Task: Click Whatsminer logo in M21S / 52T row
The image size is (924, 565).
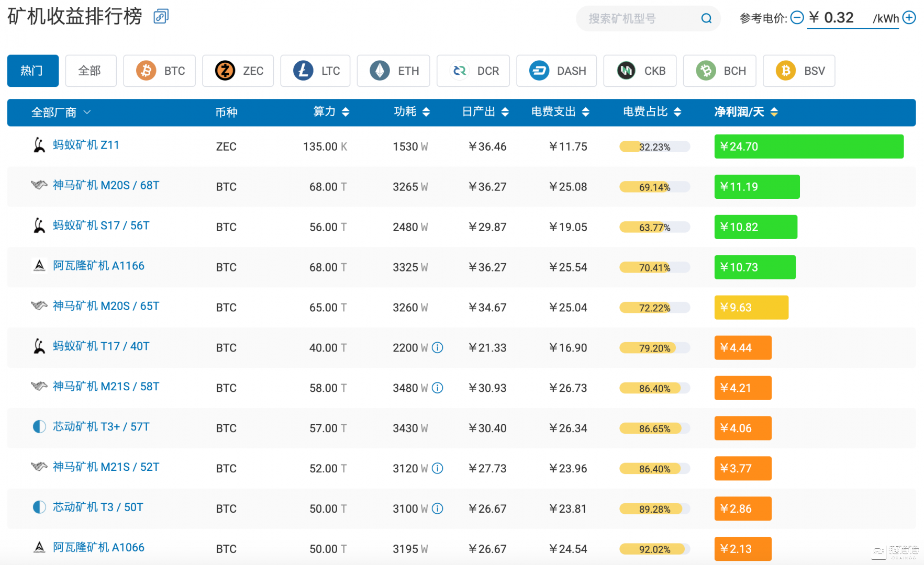Action: [x=39, y=467]
